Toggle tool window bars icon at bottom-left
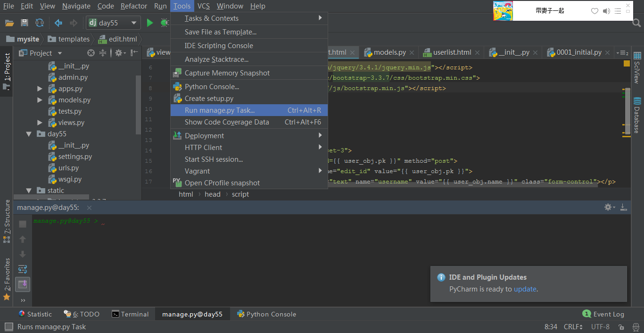The height and width of the screenshot is (333, 644). click(8, 326)
